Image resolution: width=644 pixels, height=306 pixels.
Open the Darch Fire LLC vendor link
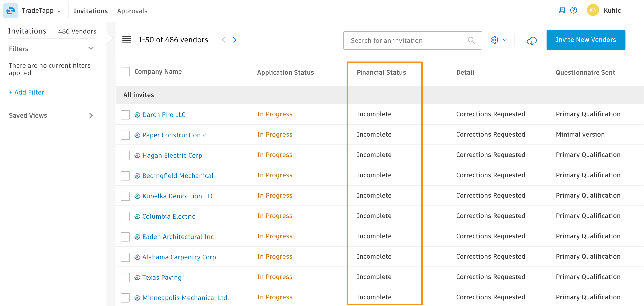tap(164, 115)
